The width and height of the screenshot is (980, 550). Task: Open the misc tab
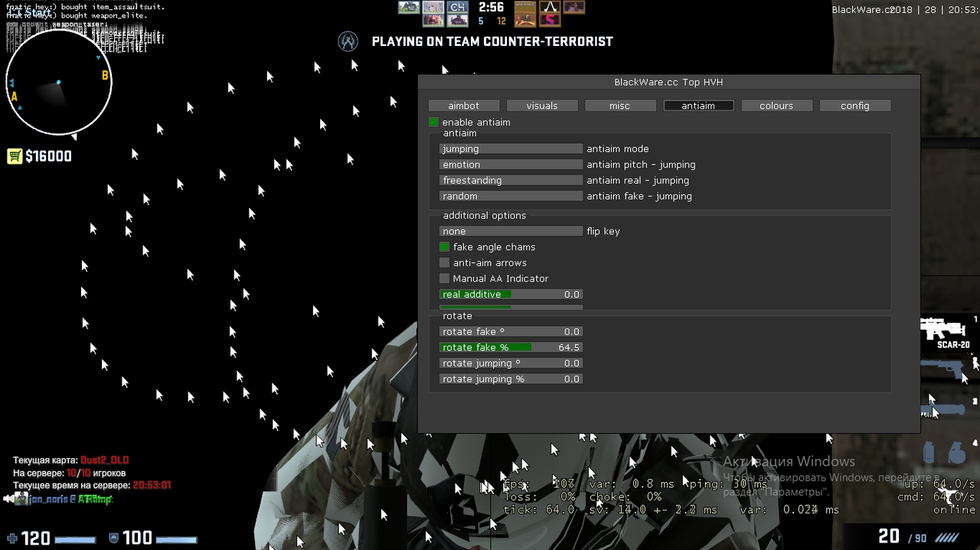coord(620,106)
